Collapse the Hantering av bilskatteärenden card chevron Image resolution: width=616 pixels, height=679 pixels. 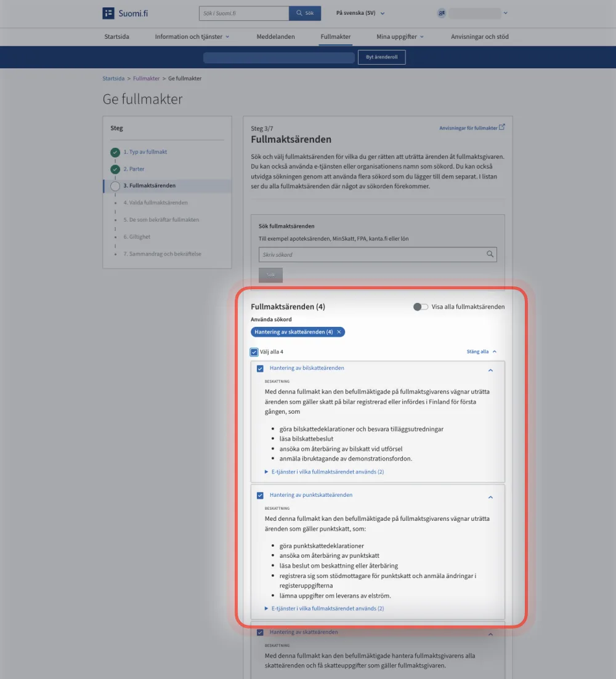490,370
